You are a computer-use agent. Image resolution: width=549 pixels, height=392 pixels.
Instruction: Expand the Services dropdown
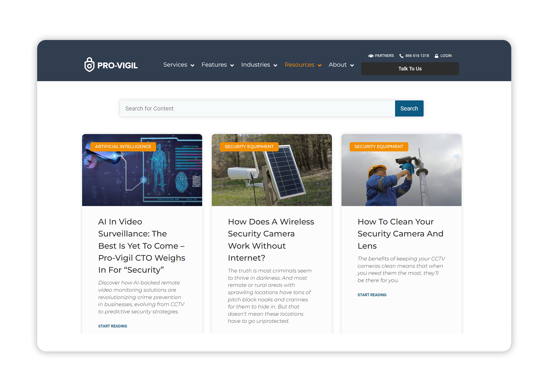pyautogui.click(x=175, y=65)
